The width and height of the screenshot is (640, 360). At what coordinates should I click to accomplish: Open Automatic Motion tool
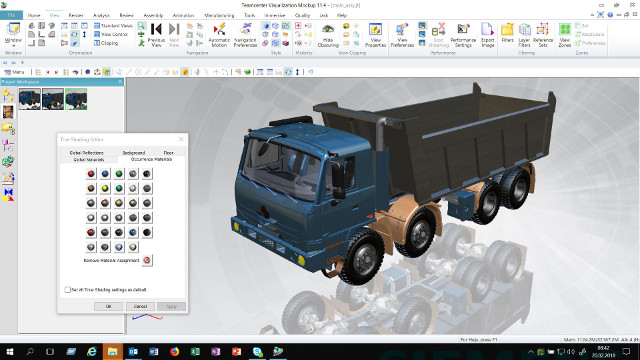point(219,35)
